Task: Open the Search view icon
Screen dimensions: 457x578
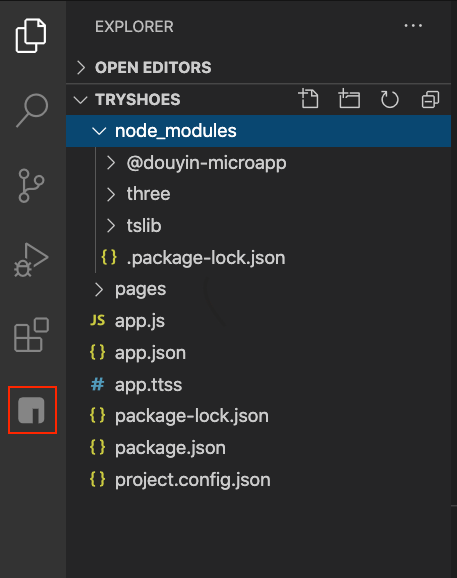Action: tap(32, 110)
